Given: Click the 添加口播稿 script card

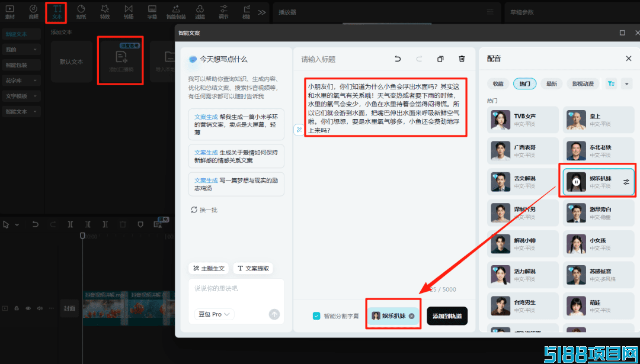Looking at the screenshot, I should (x=120, y=62).
